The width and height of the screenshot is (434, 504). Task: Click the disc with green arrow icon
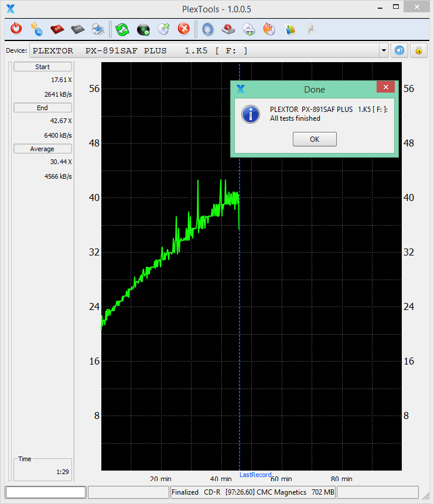click(164, 29)
